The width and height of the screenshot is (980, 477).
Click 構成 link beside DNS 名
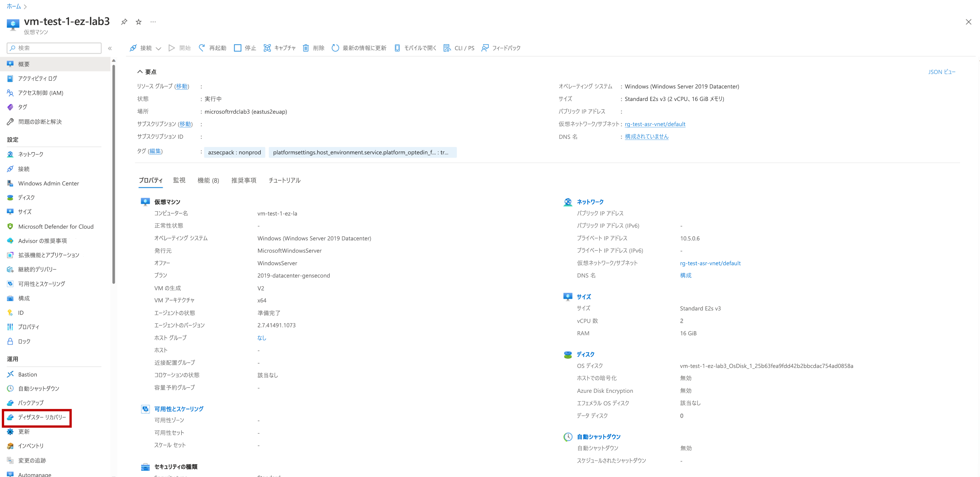(685, 276)
